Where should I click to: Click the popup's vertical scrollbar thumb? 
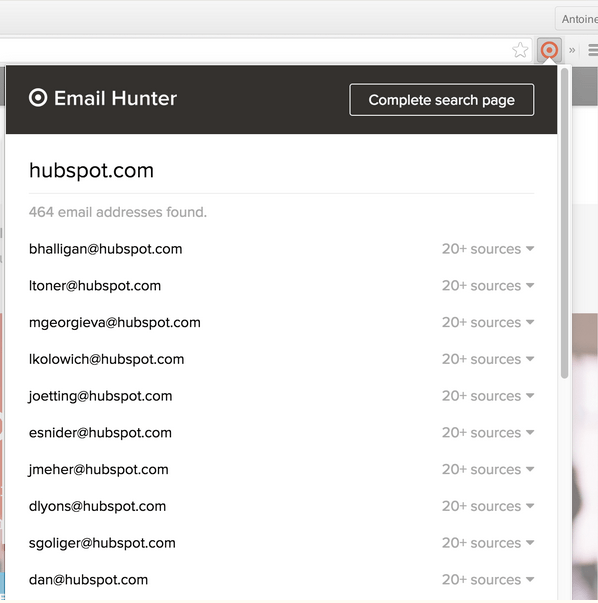coord(564,223)
